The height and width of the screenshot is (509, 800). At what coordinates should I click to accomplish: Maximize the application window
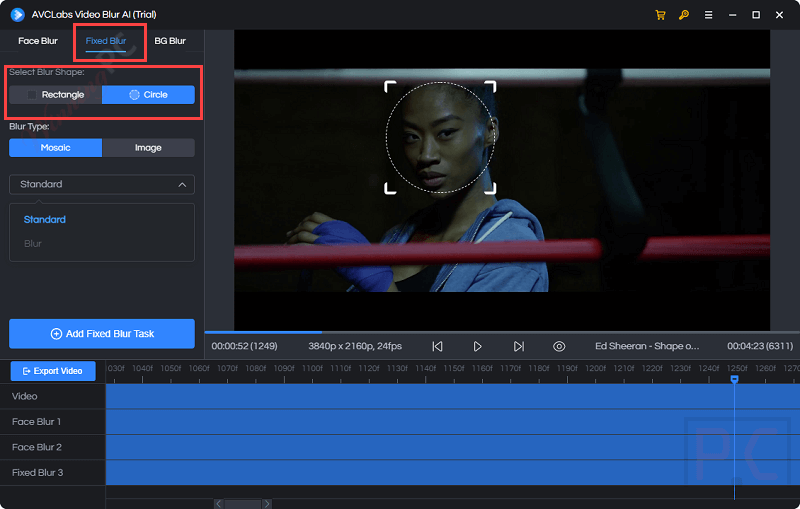(756, 15)
